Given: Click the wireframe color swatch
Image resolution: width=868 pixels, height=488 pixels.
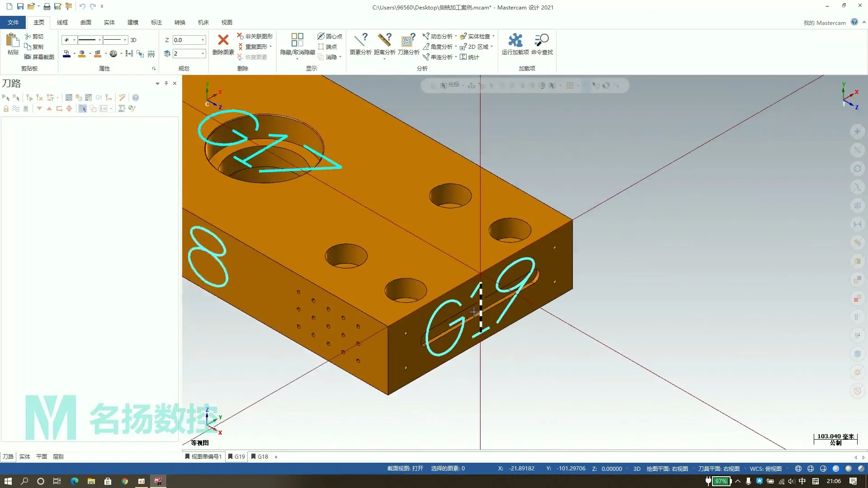Looking at the screenshot, I should [x=66, y=54].
